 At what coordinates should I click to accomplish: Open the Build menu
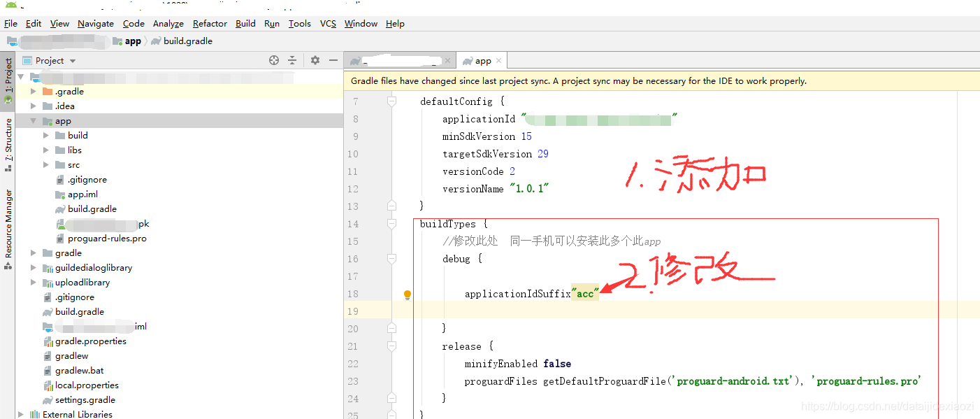click(245, 24)
